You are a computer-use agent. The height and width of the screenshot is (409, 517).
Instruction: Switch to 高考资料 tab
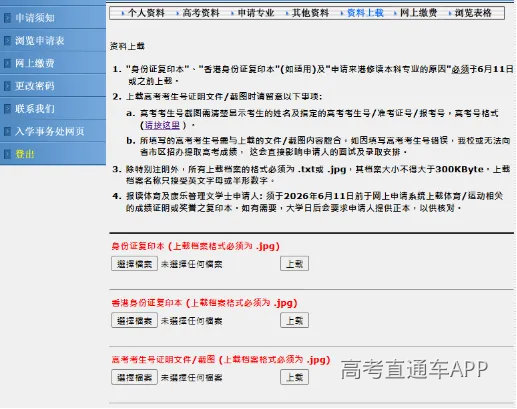(201, 13)
